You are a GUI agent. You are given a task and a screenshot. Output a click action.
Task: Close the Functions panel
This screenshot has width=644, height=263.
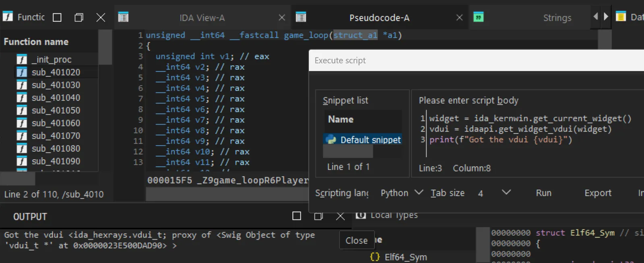pyautogui.click(x=101, y=17)
